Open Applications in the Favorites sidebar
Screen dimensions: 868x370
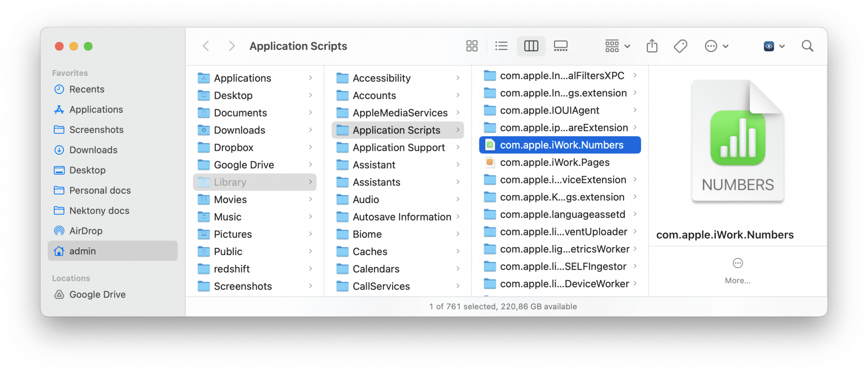(x=112, y=109)
